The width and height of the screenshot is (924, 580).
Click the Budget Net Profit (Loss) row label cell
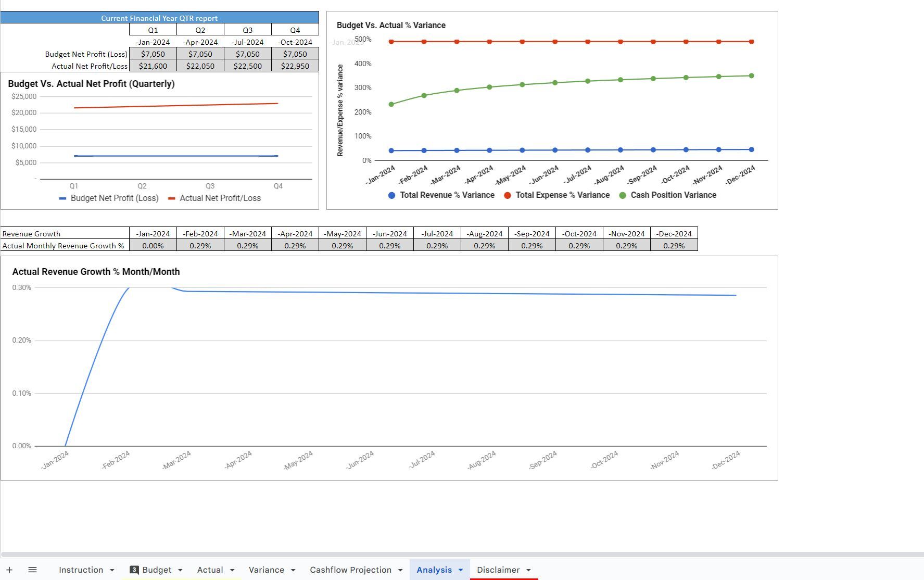tap(65, 54)
